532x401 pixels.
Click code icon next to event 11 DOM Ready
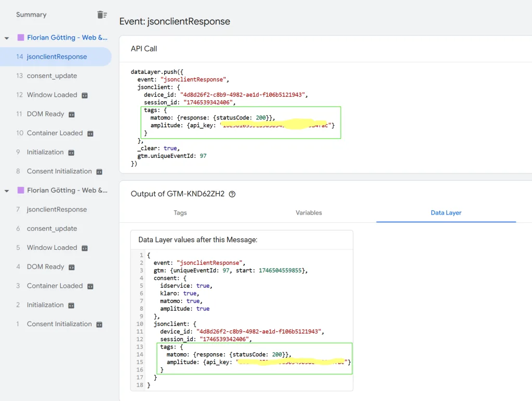pos(72,114)
